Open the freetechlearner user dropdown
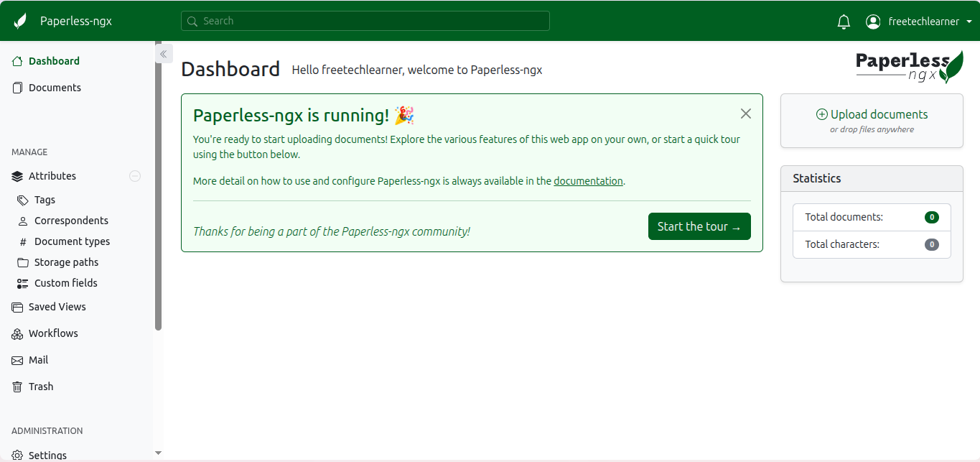 pos(919,22)
